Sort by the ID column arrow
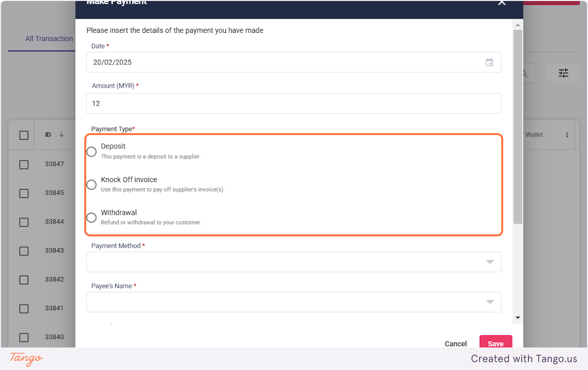The height and width of the screenshot is (370, 588). click(x=61, y=135)
